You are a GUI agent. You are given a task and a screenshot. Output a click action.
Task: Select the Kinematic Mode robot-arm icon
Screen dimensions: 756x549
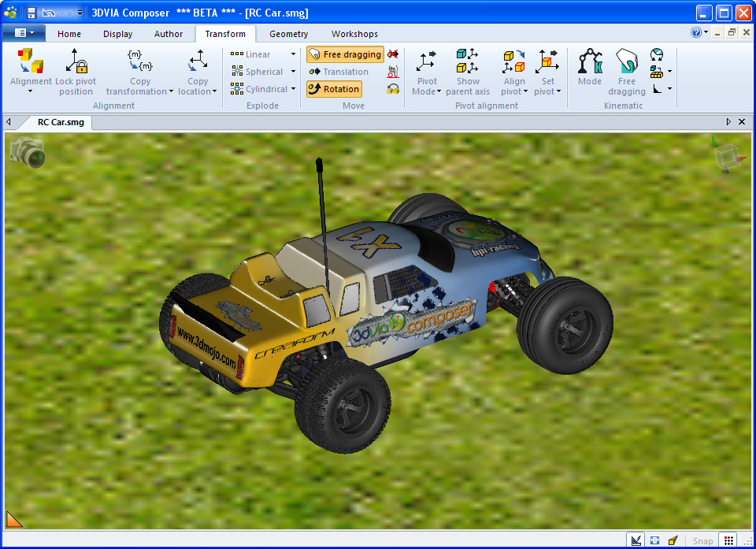click(589, 61)
